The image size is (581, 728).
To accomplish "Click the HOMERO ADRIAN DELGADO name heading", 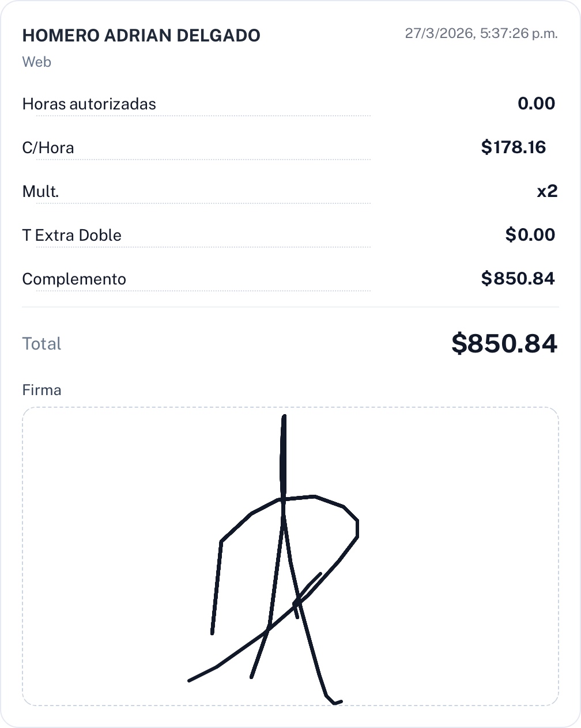I will coord(141,36).
